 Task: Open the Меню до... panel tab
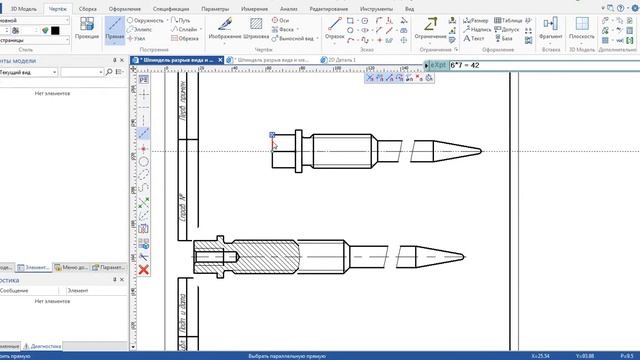coord(71,267)
